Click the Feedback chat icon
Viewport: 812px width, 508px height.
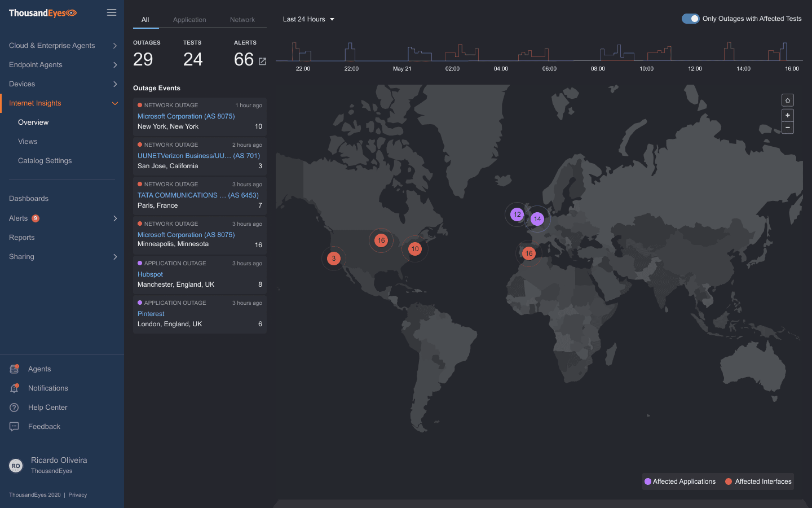click(x=15, y=427)
